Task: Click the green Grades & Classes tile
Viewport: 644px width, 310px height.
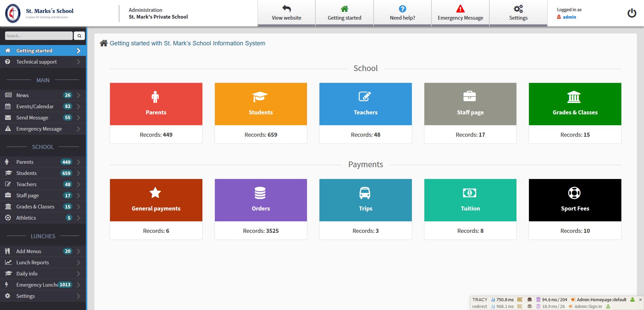Action: (x=575, y=104)
